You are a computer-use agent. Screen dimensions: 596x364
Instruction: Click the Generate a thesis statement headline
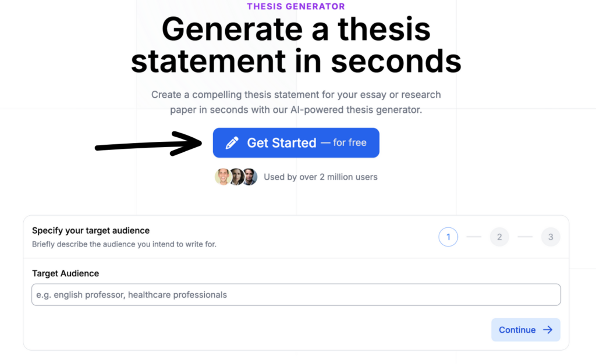[297, 45]
